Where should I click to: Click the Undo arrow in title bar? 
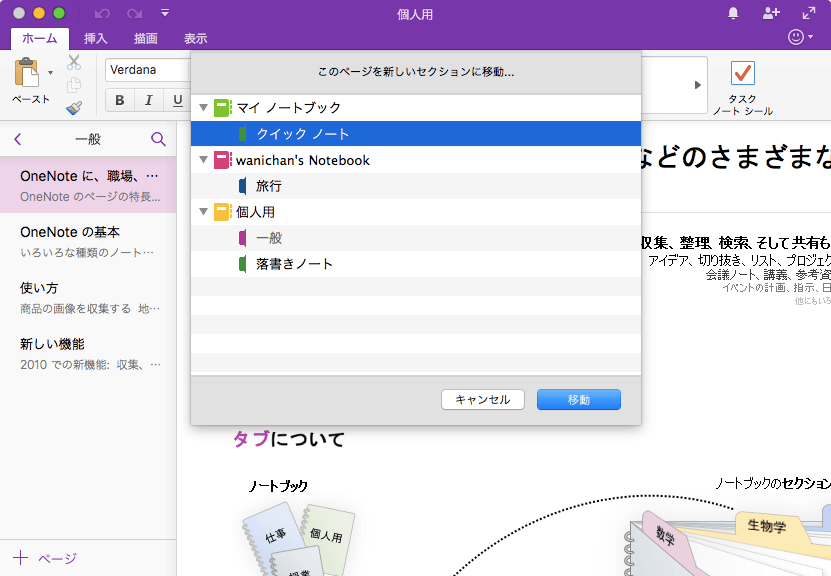[102, 13]
